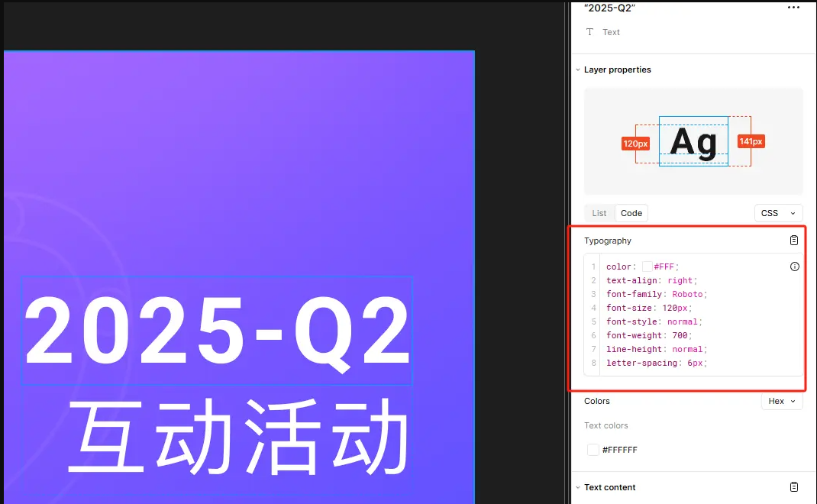
Task: Toggle to the Code tab in inspect panel
Action: tap(631, 213)
